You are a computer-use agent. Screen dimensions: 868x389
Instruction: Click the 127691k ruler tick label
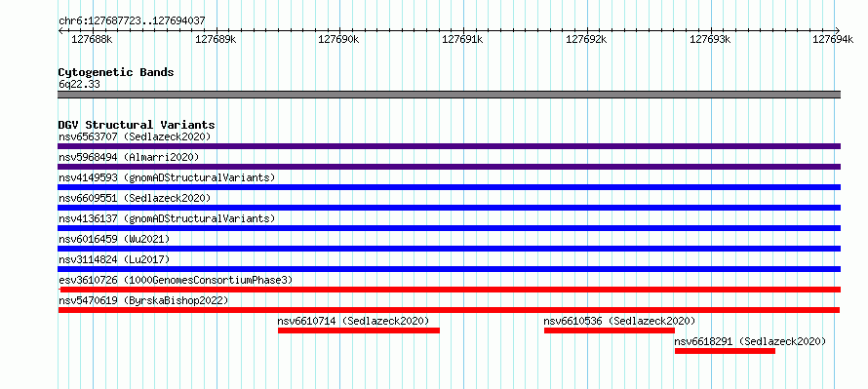pos(463,40)
